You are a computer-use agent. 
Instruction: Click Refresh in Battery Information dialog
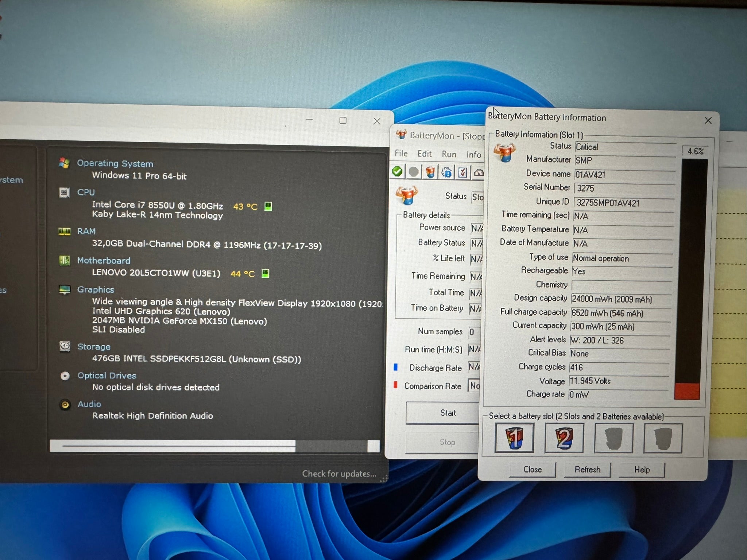[x=587, y=470]
